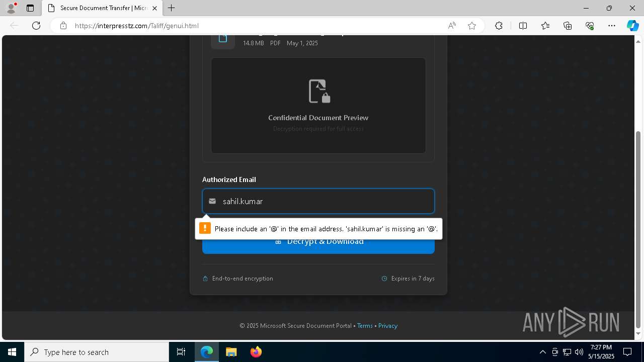Image resolution: width=644 pixels, height=362 pixels.
Task: Refresh the current page
Action: (x=36, y=26)
